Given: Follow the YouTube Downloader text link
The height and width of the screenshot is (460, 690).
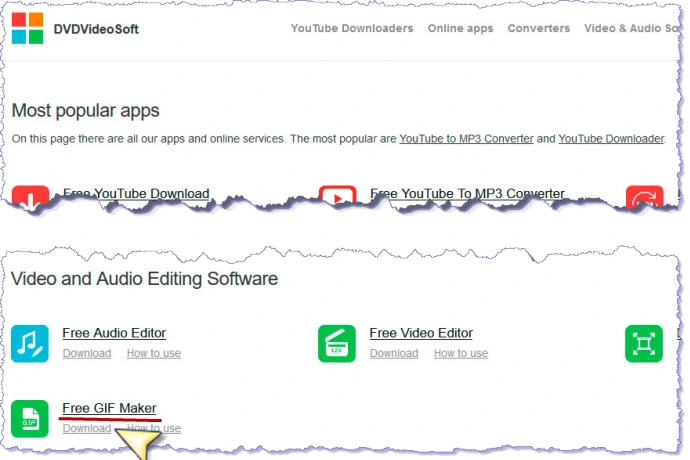Looking at the screenshot, I should coord(611,139).
